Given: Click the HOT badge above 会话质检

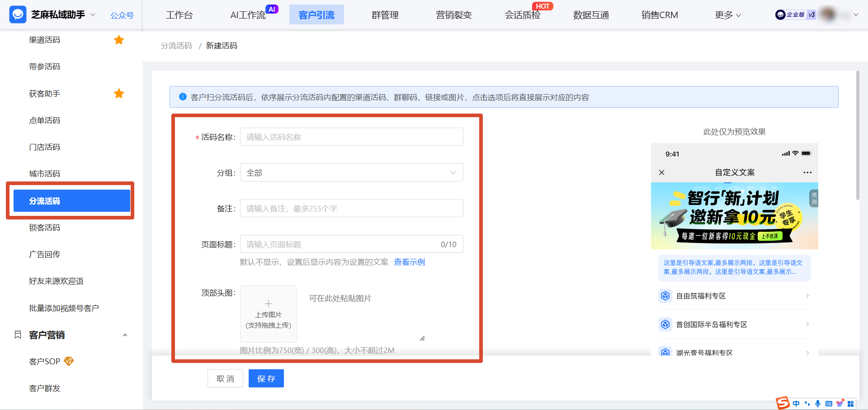Looking at the screenshot, I should coord(542,6).
